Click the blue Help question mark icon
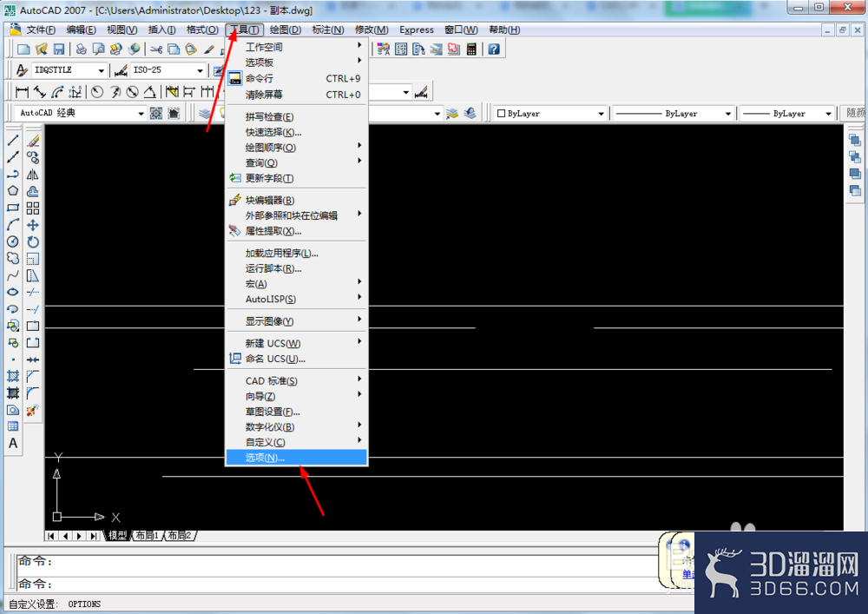Screen dimensions: 868x614 pyautogui.click(x=494, y=50)
